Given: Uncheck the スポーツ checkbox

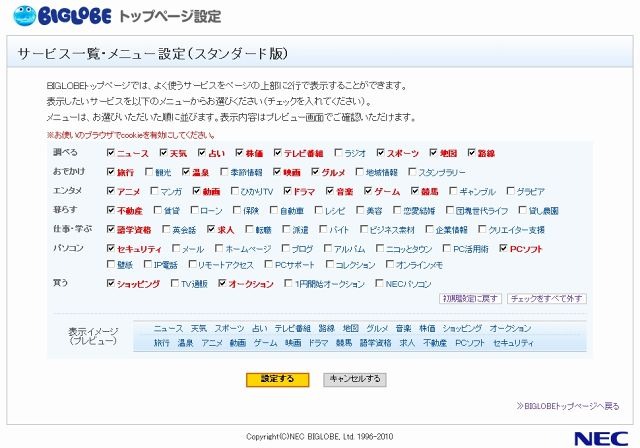Looking at the screenshot, I should click(380, 152).
